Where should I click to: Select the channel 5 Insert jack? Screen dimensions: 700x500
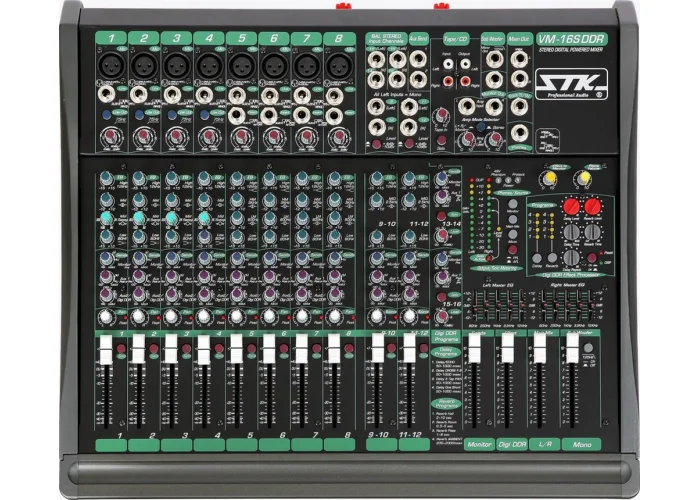tap(236, 115)
